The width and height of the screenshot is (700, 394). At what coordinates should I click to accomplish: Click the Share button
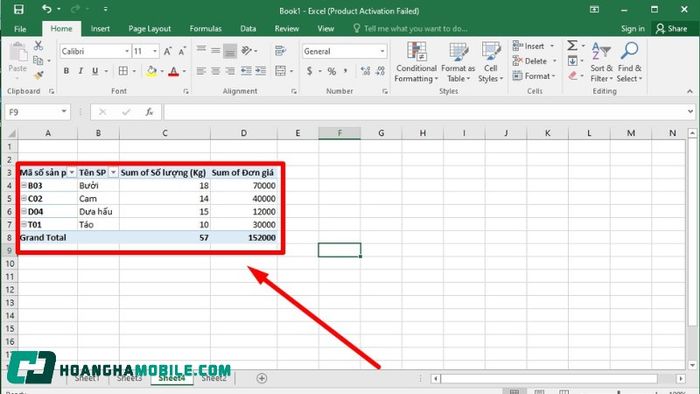click(671, 29)
